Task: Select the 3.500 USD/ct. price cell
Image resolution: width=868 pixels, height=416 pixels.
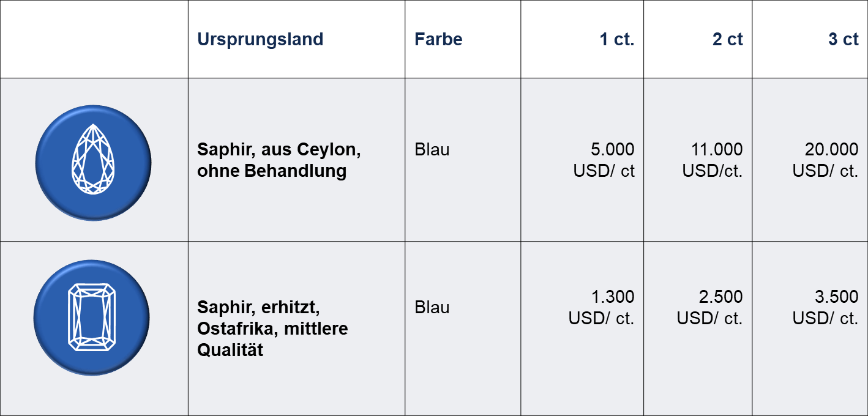Action: pyautogui.click(x=826, y=308)
